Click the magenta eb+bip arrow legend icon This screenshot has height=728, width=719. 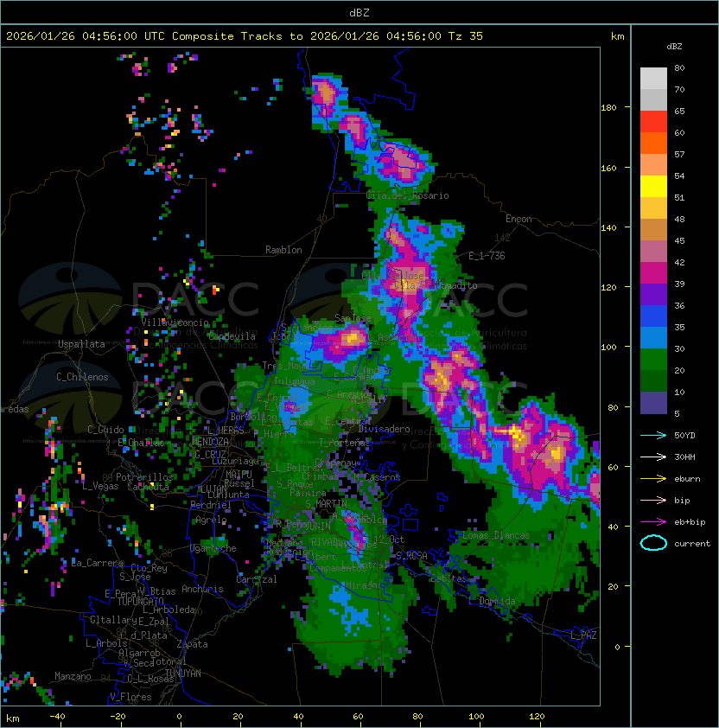pos(653,522)
